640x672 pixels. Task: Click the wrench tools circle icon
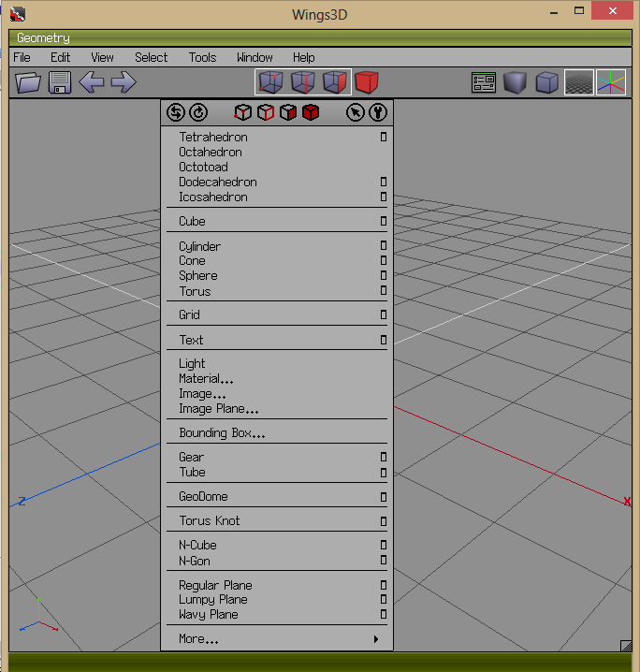click(378, 112)
